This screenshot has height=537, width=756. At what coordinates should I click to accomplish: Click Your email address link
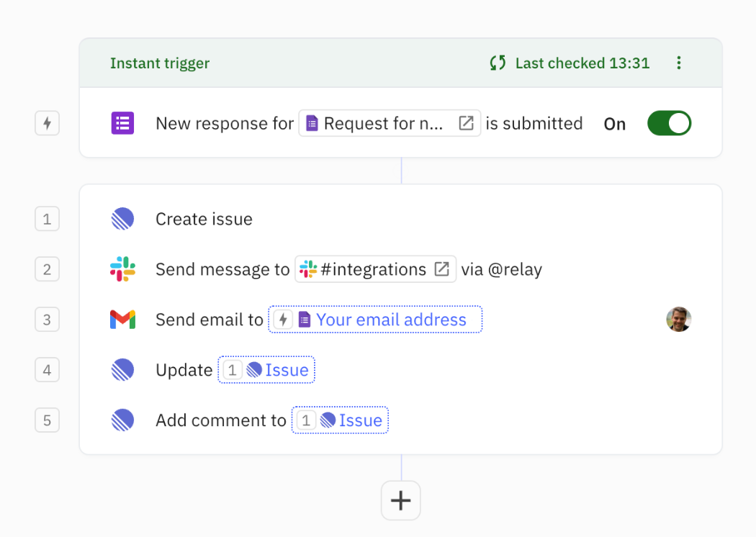pos(391,320)
